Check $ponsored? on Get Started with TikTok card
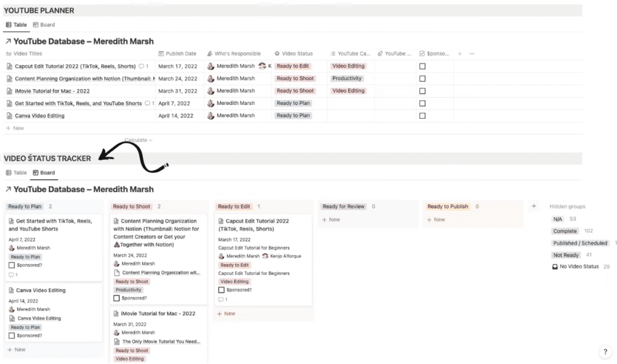Viewport: 617px width, 364px height. 12,265
